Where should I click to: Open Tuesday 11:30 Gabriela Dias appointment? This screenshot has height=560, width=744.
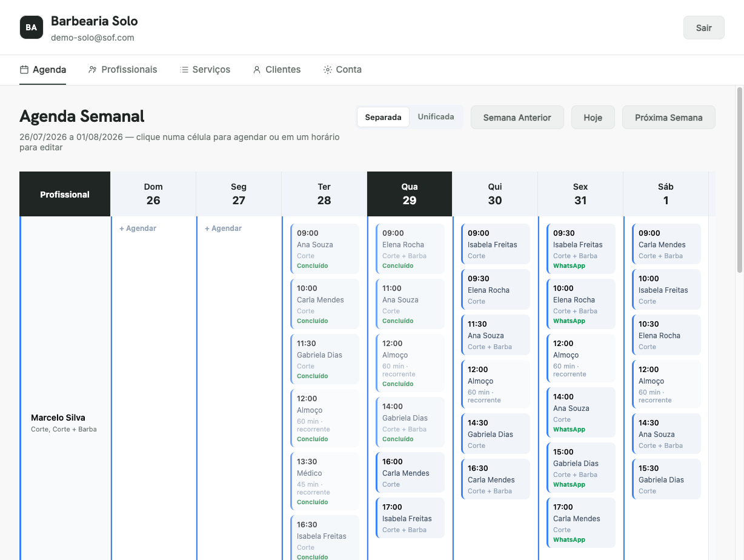click(x=325, y=359)
